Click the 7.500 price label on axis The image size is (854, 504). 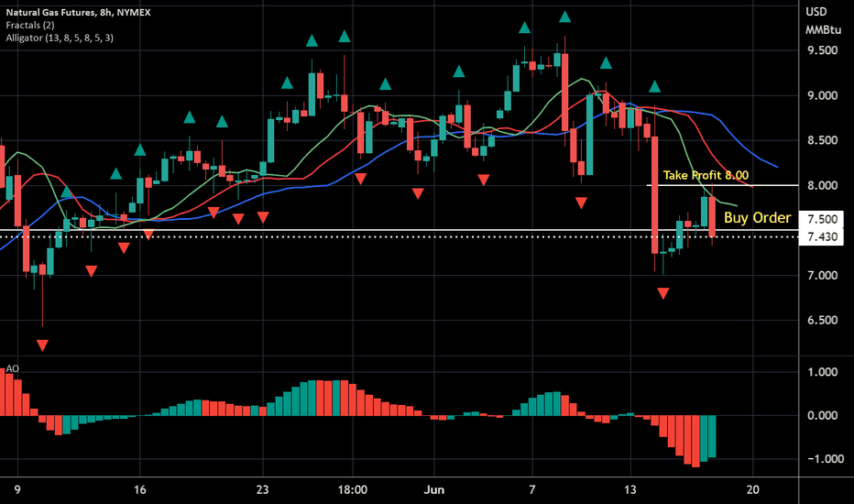click(x=822, y=220)
